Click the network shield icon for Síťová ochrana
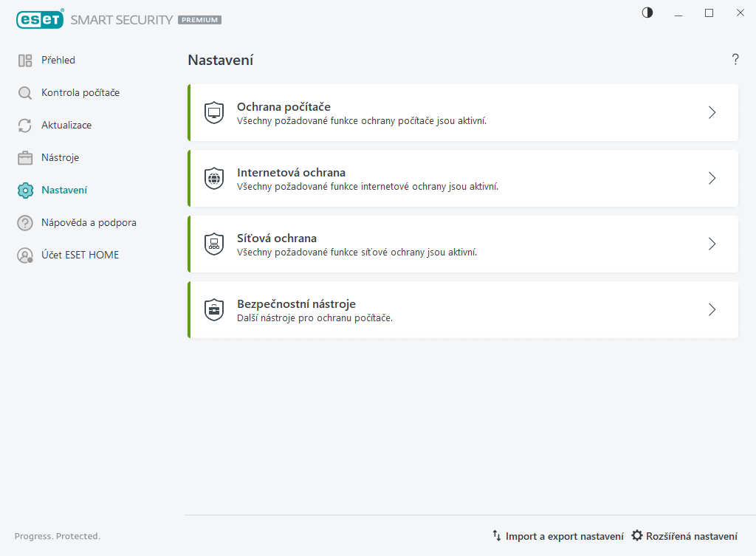The height and width of the screenshot is (556, 756). coord(214,244)
